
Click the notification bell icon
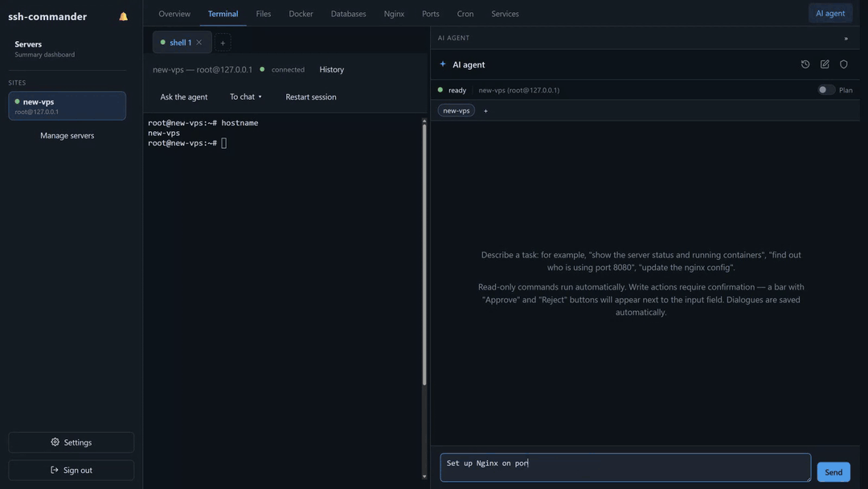coord(124,17)
